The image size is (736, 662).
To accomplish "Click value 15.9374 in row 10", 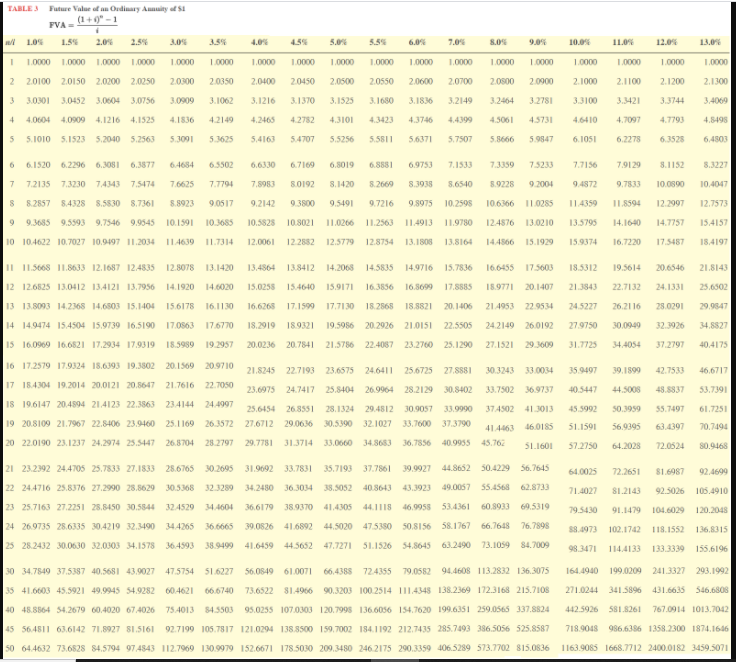I will [x=583, y=242].
